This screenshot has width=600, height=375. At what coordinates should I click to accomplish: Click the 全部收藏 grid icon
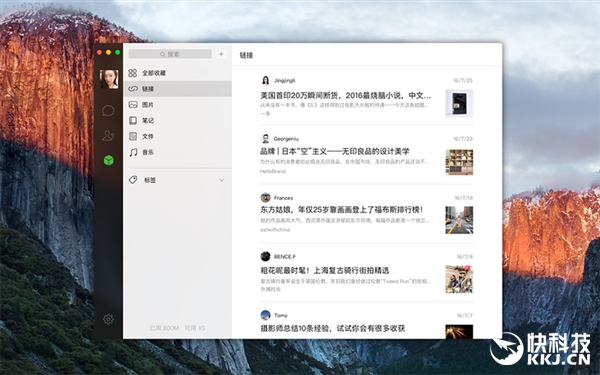(133, 73)
